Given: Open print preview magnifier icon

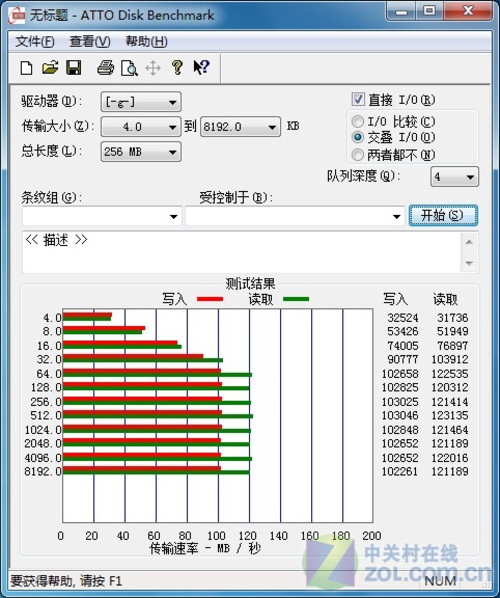Looking at the screenshot, I should [x=129, y=68].
